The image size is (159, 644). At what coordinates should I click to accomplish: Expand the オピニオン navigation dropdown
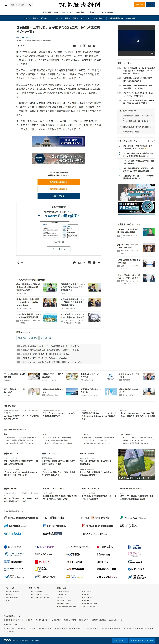click(x=86, y=18)
